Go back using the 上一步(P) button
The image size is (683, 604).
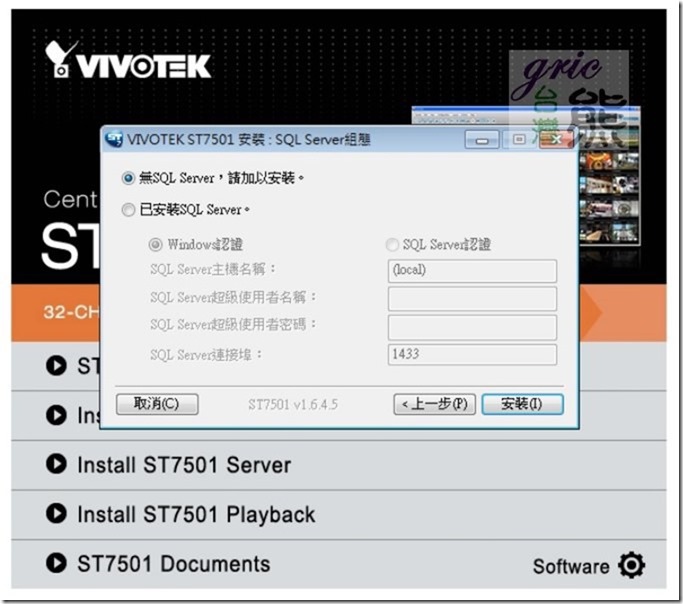click(x=434, y=404)
